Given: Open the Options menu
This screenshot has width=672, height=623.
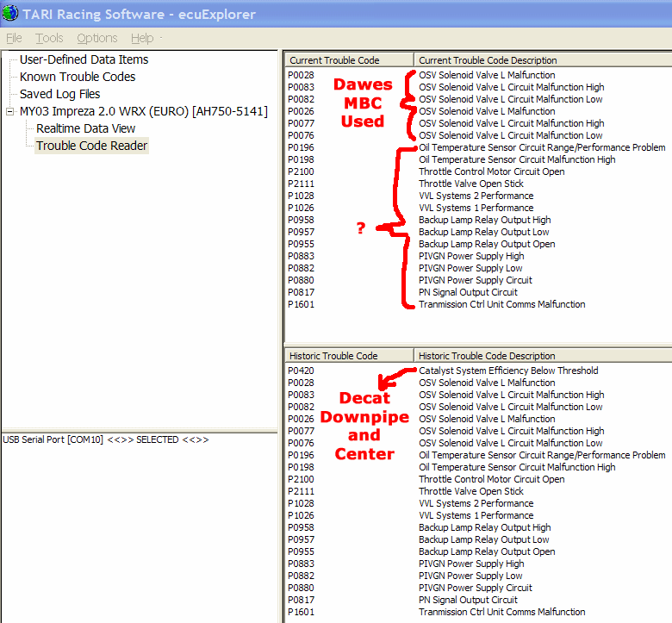Looking at the screenshot, I should click(97, 38).
